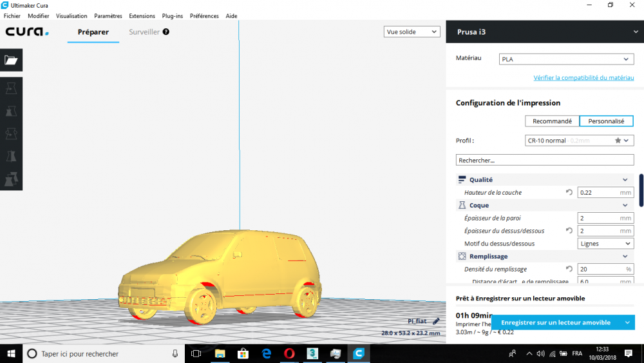Collapse the Qualité section chevron

(625, 180)
